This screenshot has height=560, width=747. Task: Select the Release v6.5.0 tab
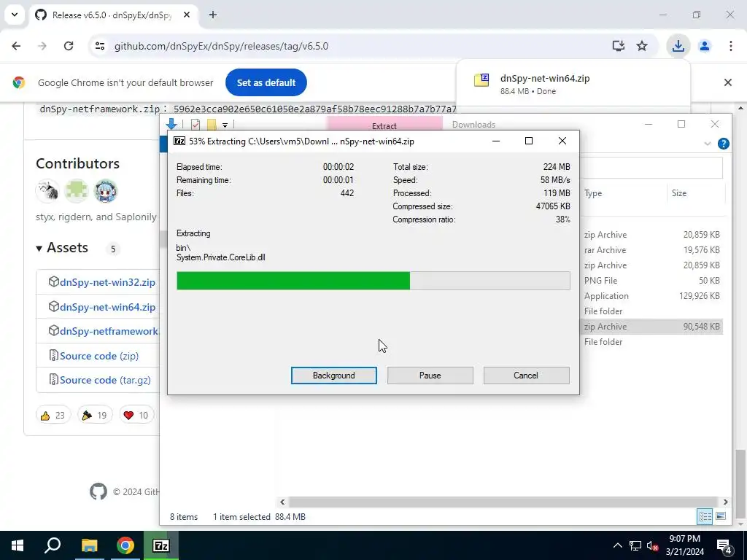pyautogui.click(x=112, y=15)
